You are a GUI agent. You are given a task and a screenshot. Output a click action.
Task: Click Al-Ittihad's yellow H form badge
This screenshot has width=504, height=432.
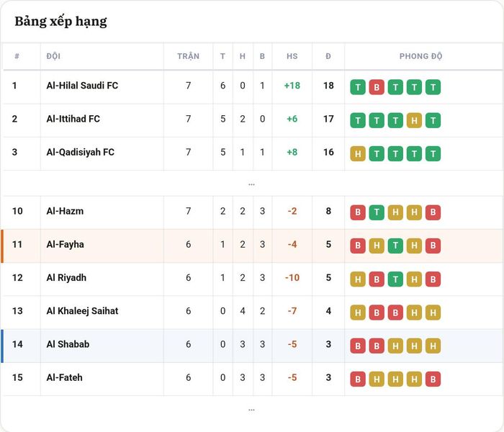coord(414,120)
